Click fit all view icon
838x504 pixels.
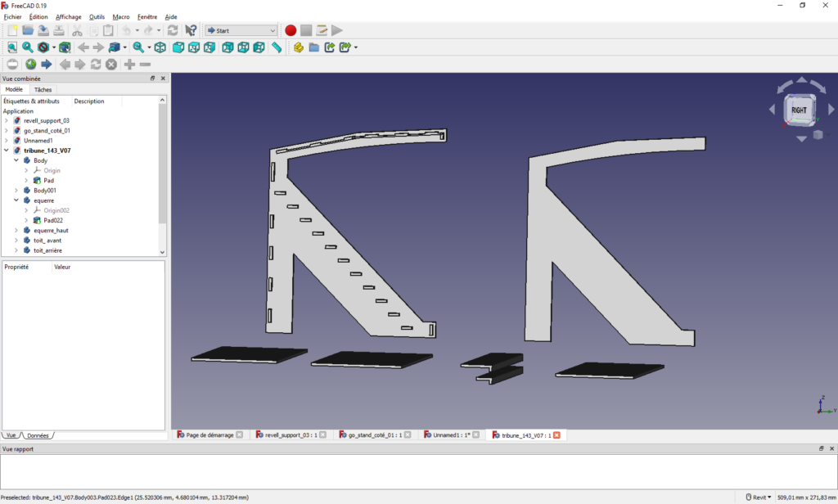coord(11,47)
